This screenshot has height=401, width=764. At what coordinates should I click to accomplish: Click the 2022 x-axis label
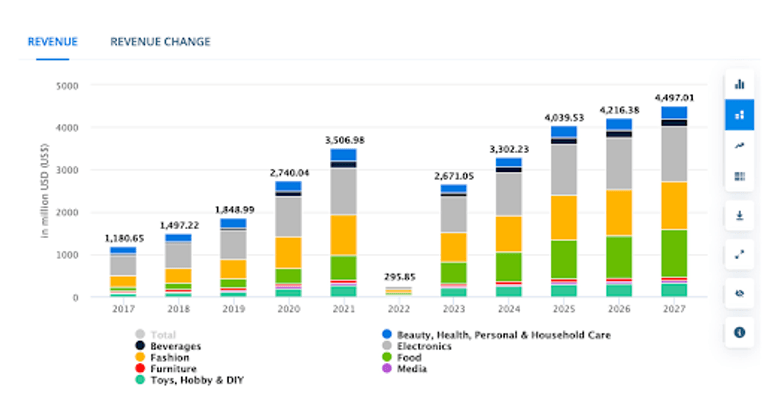click(x=399, y=309)
